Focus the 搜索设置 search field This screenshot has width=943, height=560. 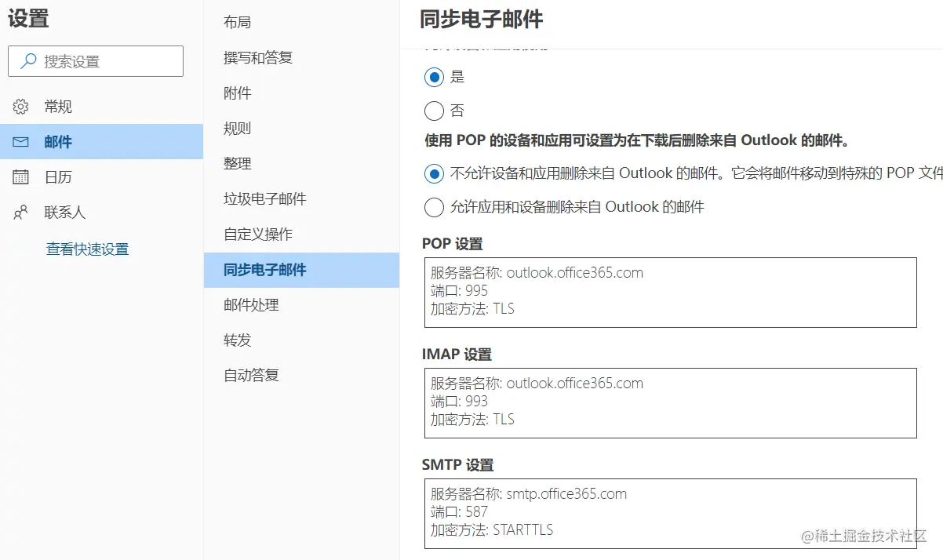click(96, 61)
